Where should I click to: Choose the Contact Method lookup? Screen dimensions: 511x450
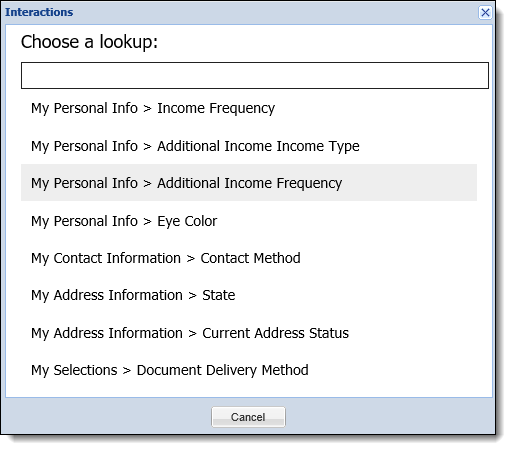(249, 258)
